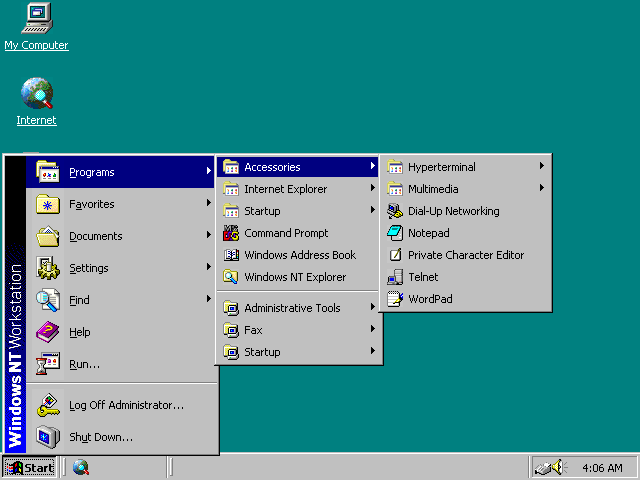Launch Internet Explorer from quick launch

[81, 467]
